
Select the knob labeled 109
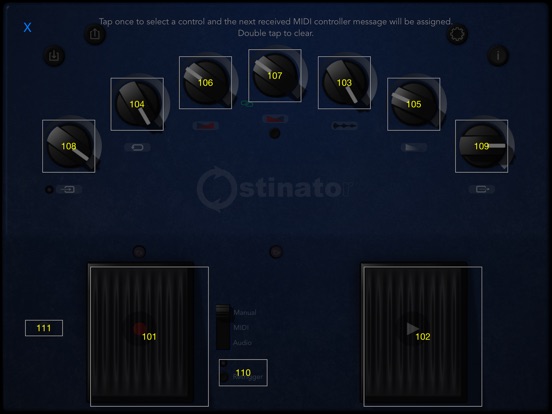coord(481,146)
